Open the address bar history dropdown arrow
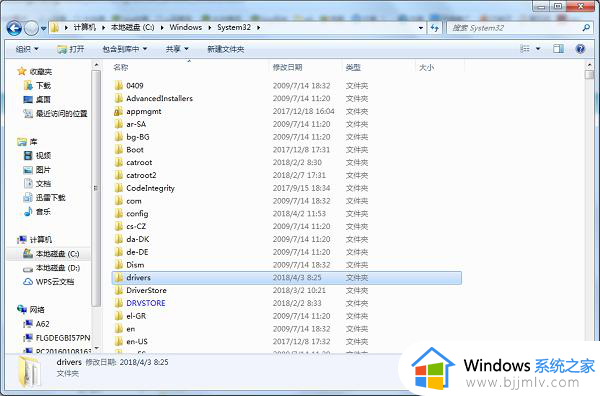600x396 pixels. point(421,28)
